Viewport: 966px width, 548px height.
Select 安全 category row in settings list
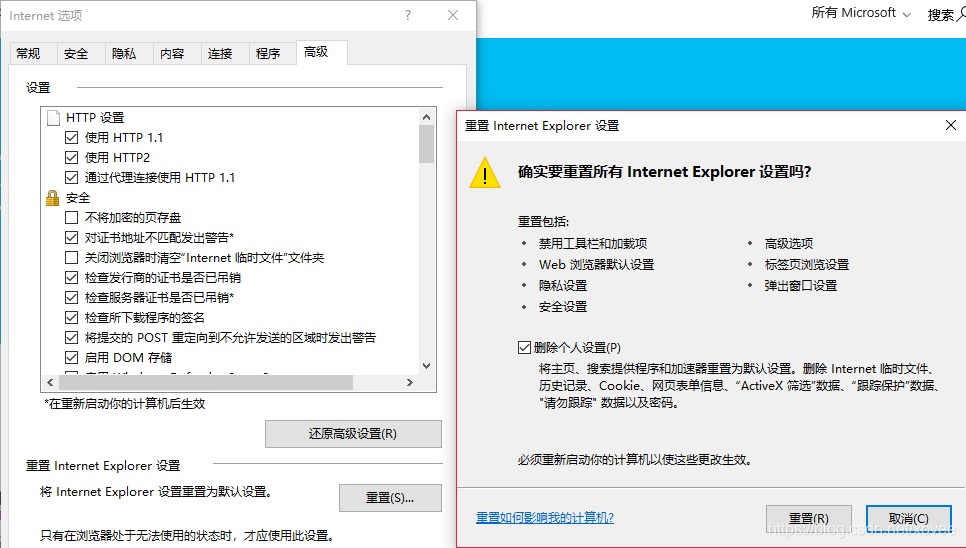[78, 198]
